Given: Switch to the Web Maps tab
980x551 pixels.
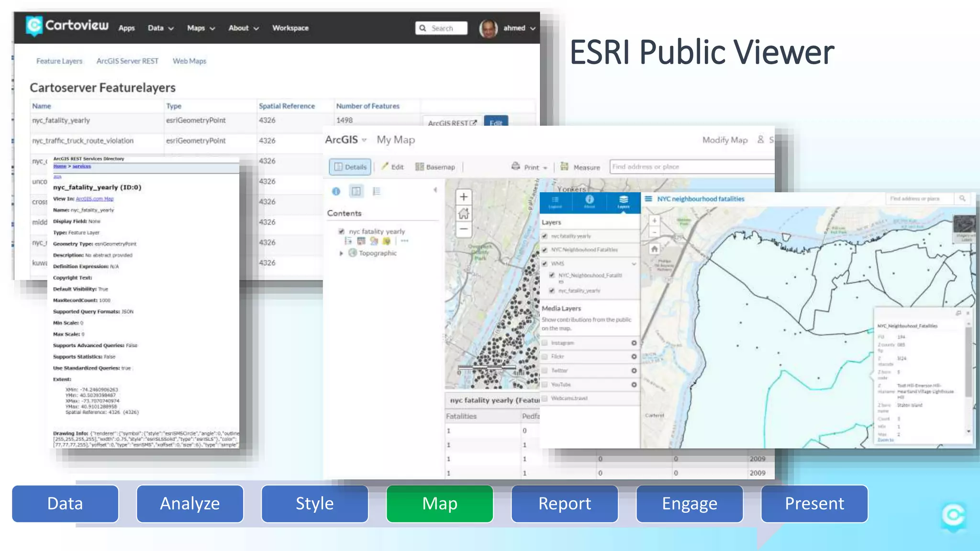Looking at the screenshot, I should pyautogui.click(x=189, y=61).
